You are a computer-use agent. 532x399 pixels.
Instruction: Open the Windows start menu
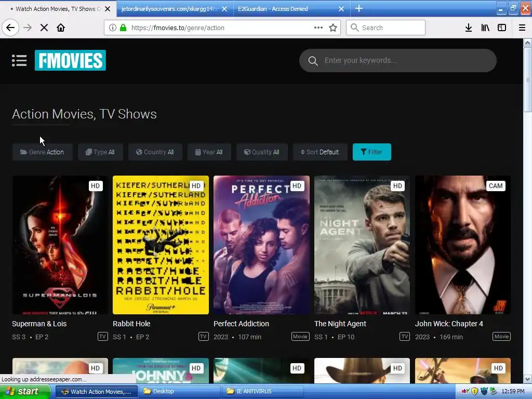click(x=24, y=391)
